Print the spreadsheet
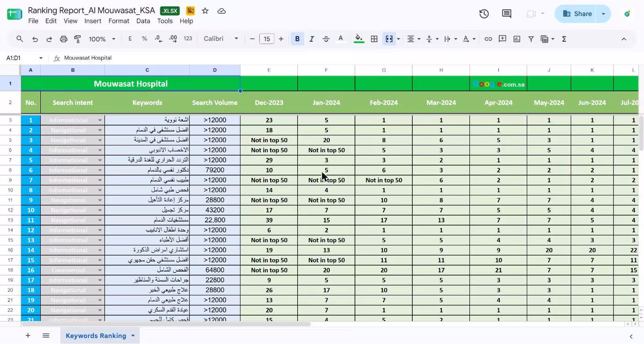 [64, 39]
